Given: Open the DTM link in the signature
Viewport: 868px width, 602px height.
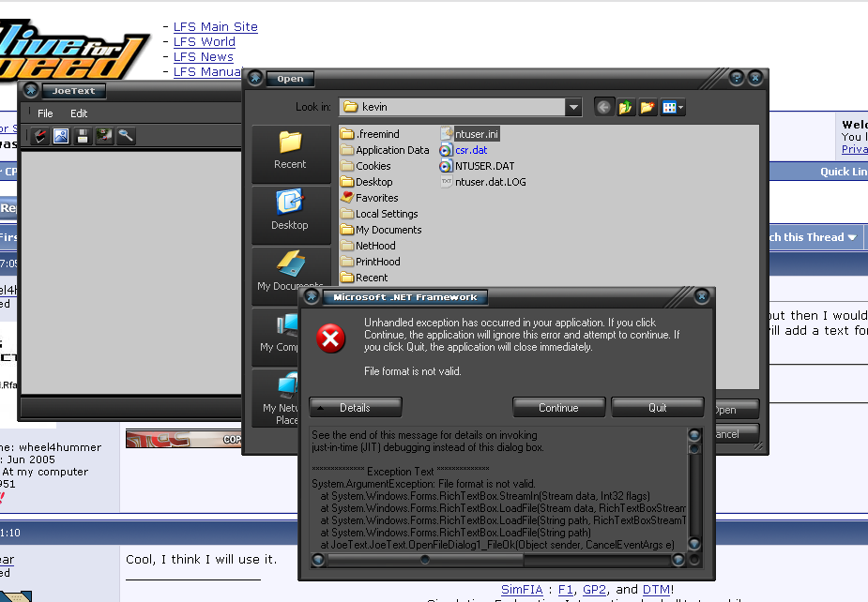Looking at the screenshot, I should 656,590.
